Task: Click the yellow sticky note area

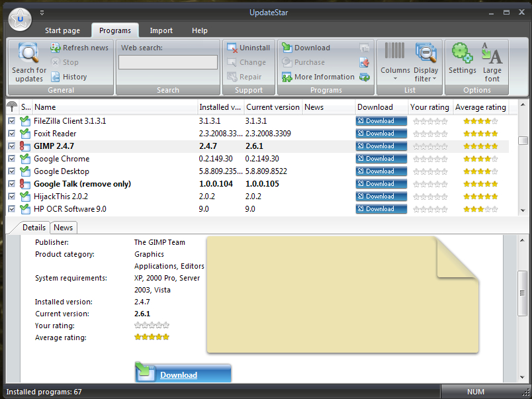Action: (343, 294)
